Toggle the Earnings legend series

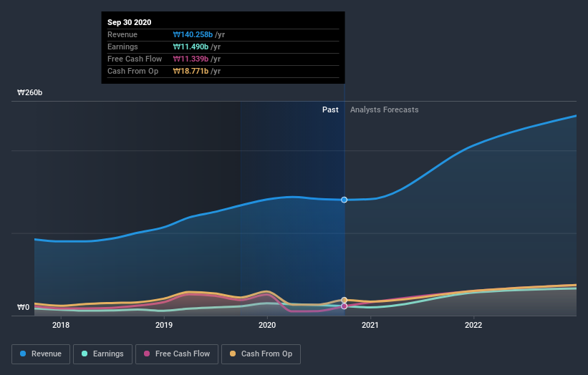click(102, 354)
